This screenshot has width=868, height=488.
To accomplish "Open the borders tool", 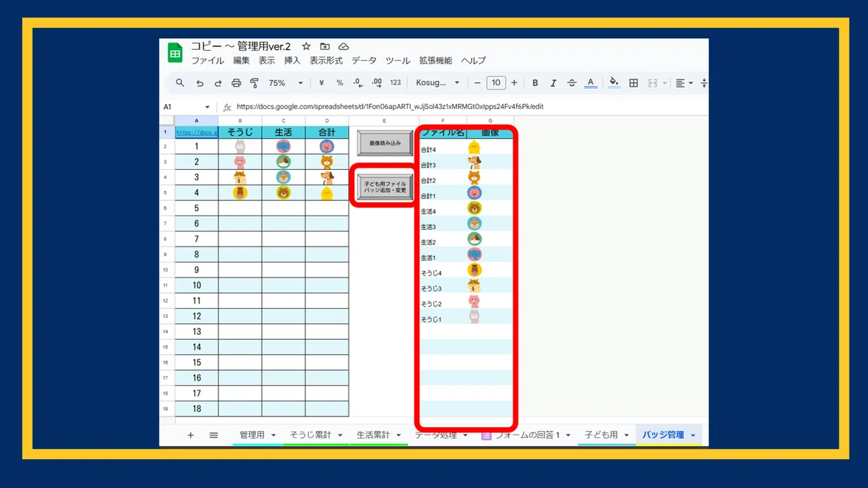I will 634,83.
